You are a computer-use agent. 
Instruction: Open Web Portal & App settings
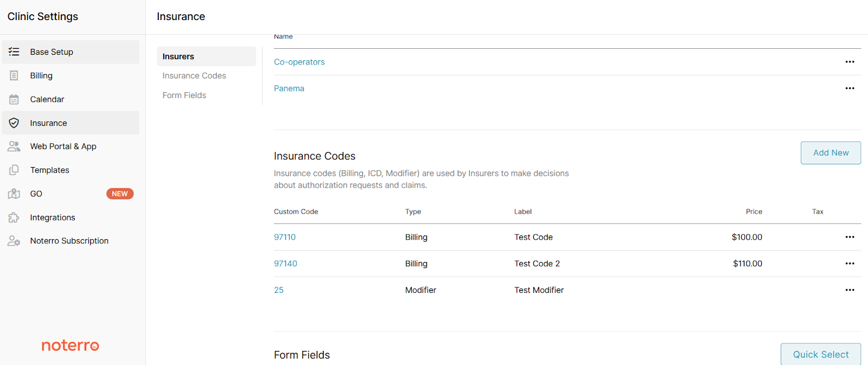[x=71, y=146]
